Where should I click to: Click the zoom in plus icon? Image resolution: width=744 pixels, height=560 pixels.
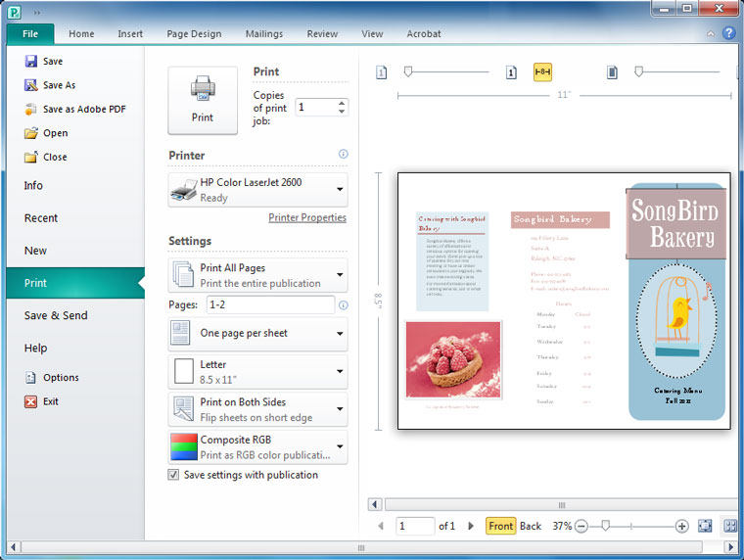(x=682, y=526)
